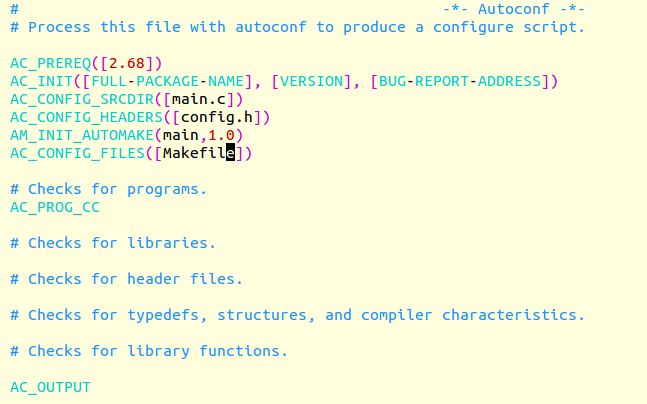Click the main.c argument
This screenshot has height=404, width=647.
click(199, 99)
